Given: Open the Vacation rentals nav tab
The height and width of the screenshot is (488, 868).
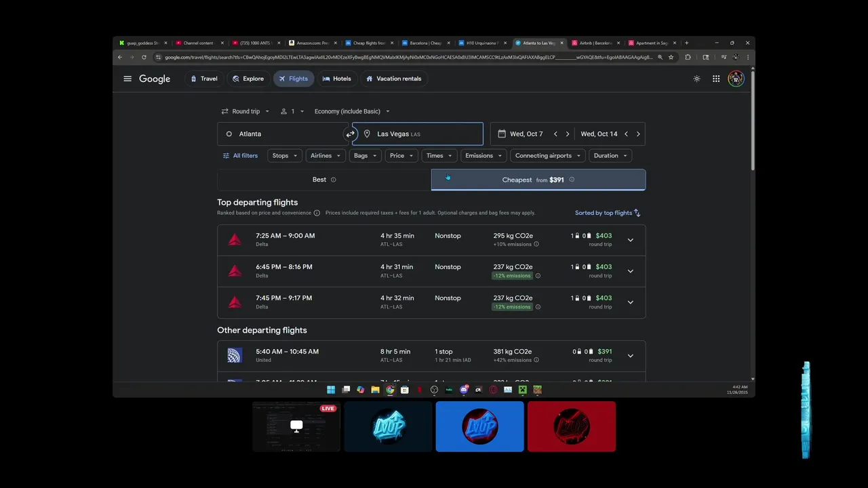Looking at the screenshot, I should (x=393, y=79).
